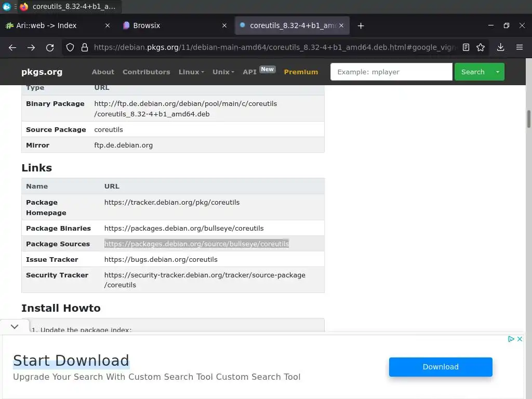The width and height of the screenshot is (532, 399).
Task: Show site security padlock info
Action: click(85, 47)
